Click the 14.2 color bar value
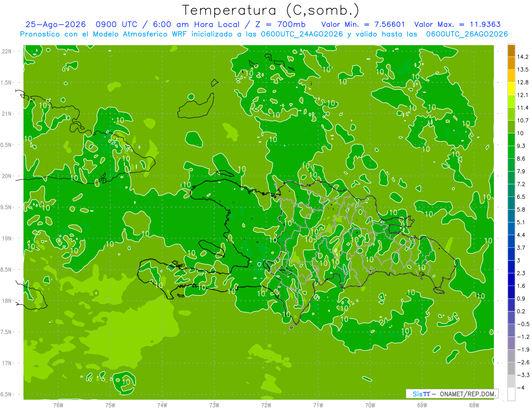Image resolution: width=532 pixels, height=411 pixels. (x=523, y=57)
